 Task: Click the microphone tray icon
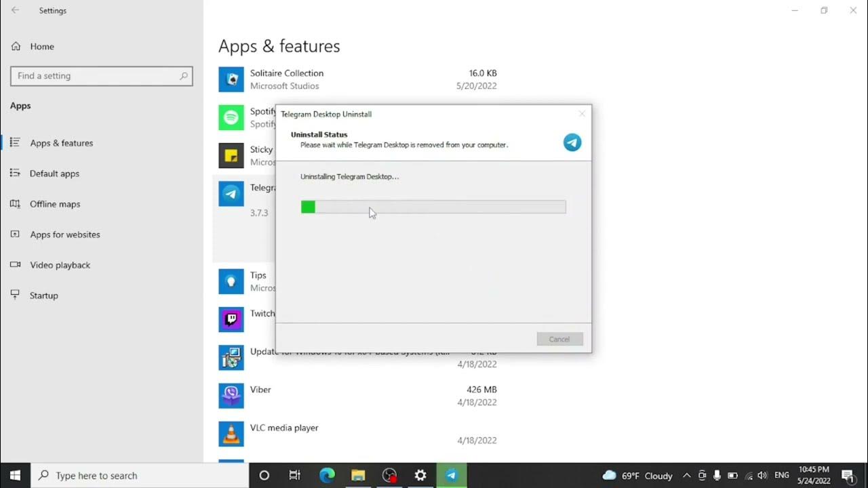click(x=717, y=476)
